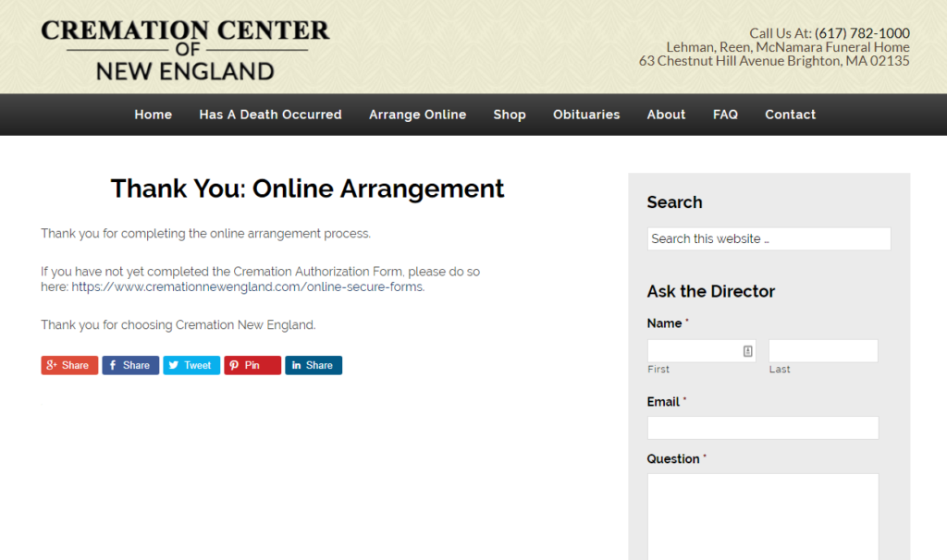Click the Cremation Center of New England logo

(x=185, y=51)
